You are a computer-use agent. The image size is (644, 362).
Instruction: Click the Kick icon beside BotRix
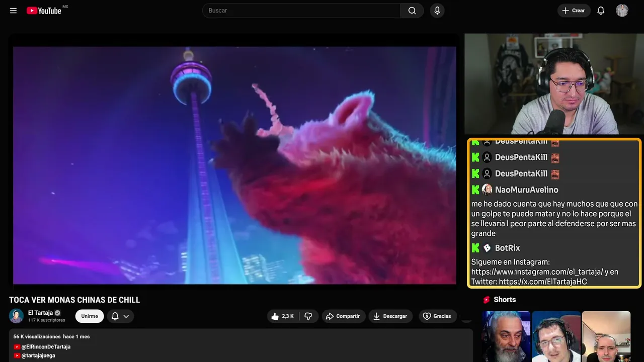click(475, 248)
